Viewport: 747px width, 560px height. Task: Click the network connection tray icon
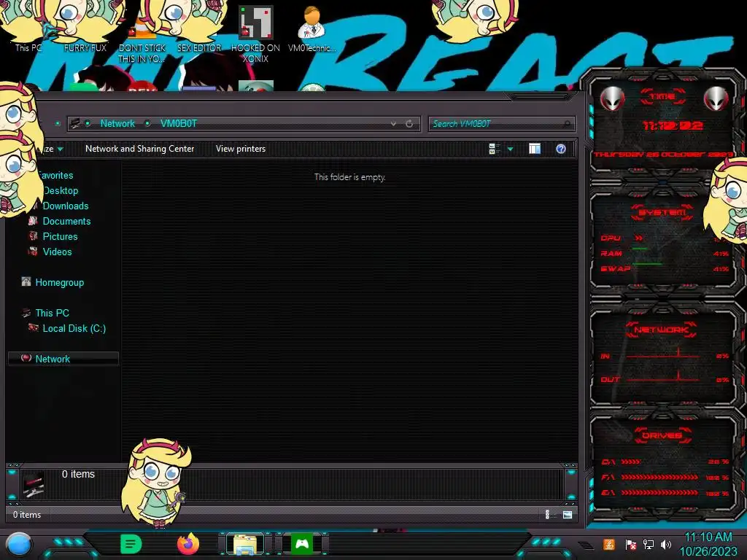[x=649, y=544]
